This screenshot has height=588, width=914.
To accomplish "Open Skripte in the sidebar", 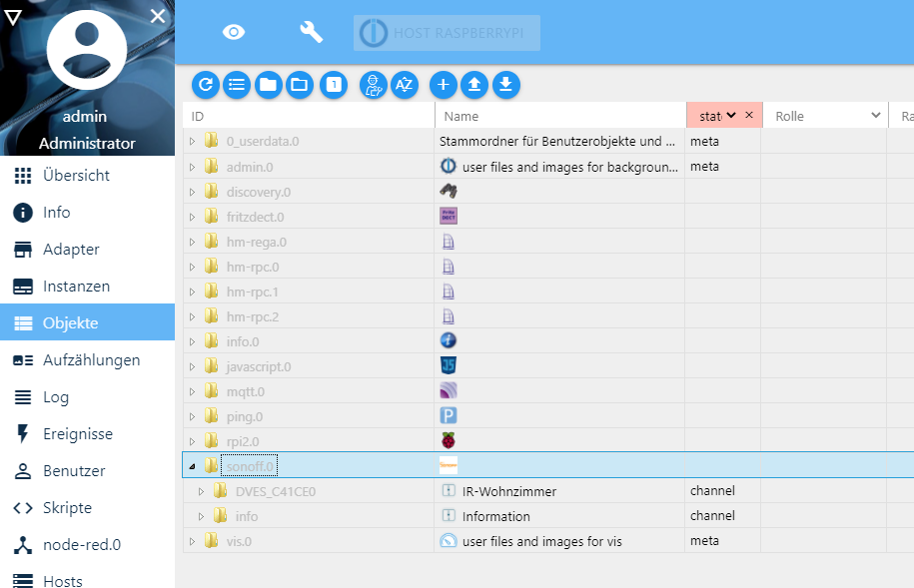I will coord(88,507).
